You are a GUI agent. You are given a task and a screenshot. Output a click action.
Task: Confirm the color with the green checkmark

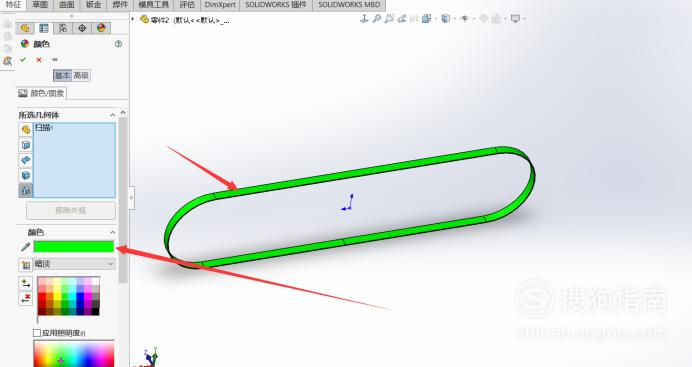(23, 60)
